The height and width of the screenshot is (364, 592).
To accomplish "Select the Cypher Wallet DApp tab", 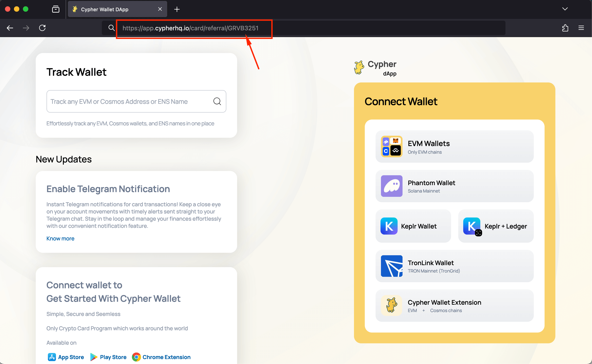I will point(118,9).
